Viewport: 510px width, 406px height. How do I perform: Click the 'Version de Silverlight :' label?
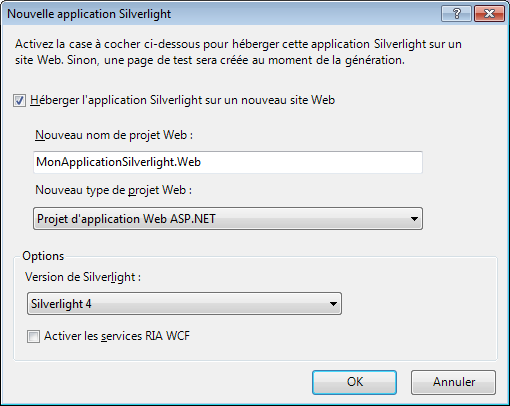(83, 277)
